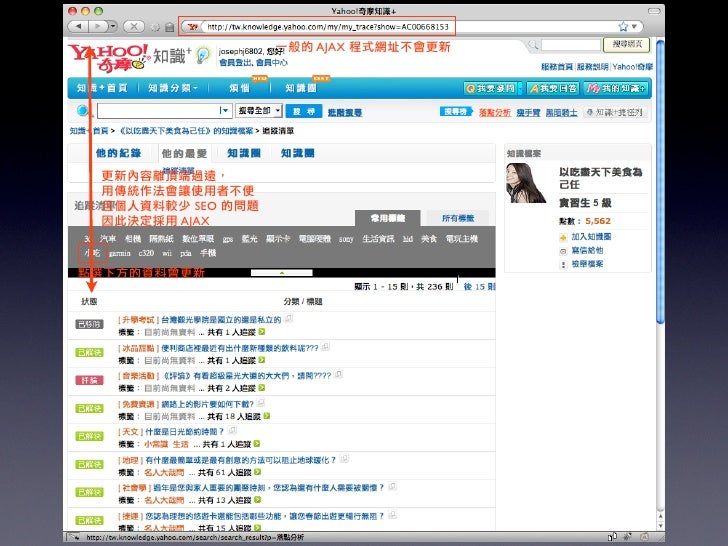Click the browser search field next to 搜尋網頁
Screen dimensions: 728x546
tap(571, 45)
